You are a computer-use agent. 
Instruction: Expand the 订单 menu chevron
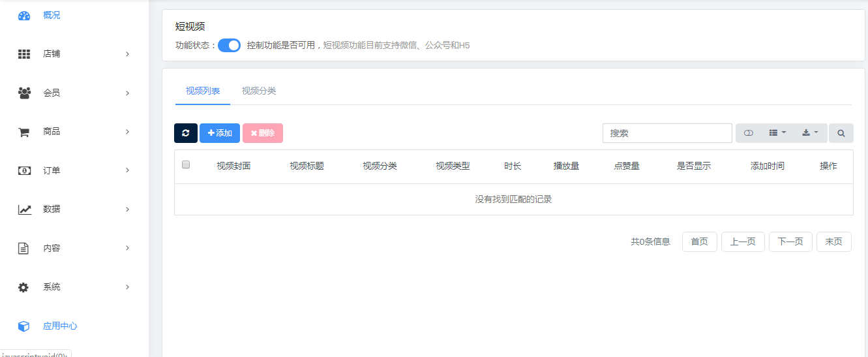click(x=127, y=170)
